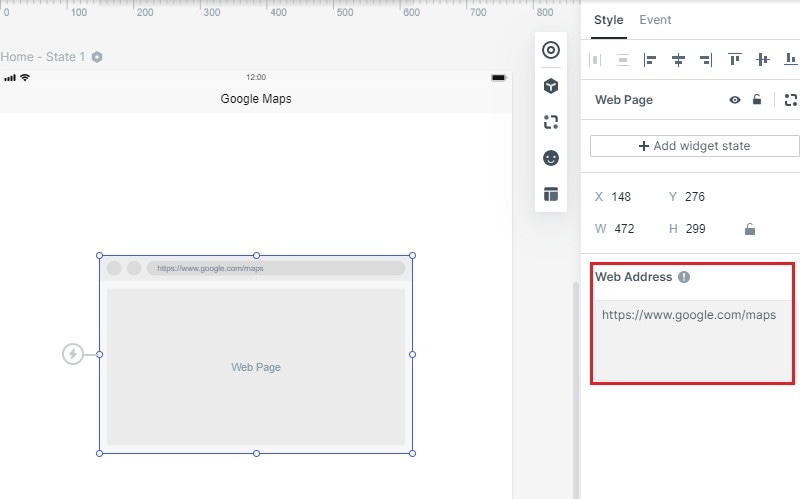Viewport: 800px width, 499px height.
Task: Distribute widgets vertically
Action: click(x=622, y=60)
